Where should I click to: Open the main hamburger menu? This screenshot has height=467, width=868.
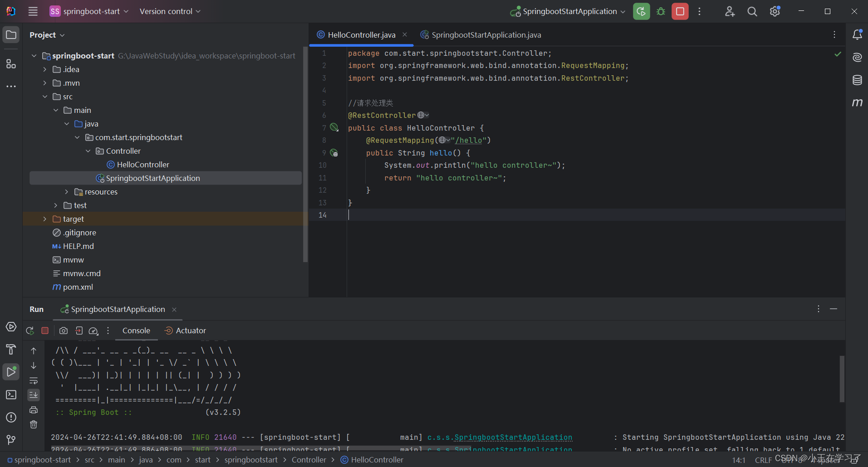(32, 11)
